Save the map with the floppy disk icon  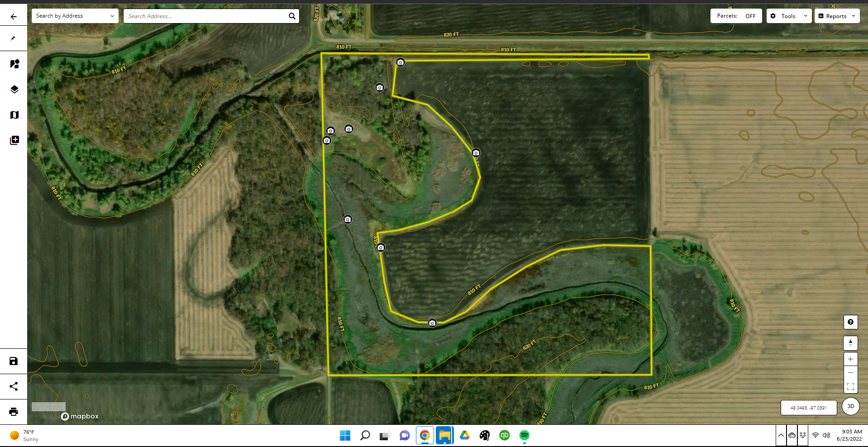pyautogui.click(x=14, y=361)
